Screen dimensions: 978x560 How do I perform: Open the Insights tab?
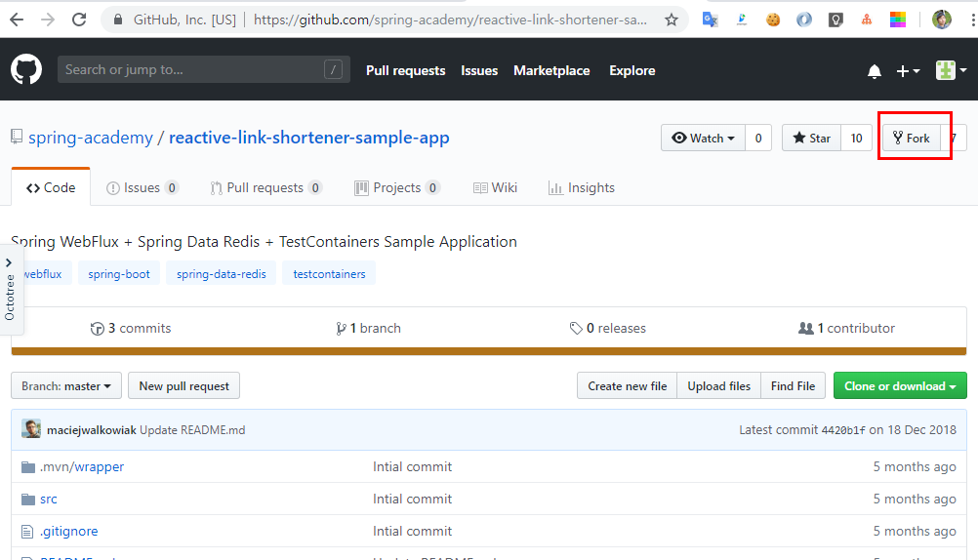click(x=582, y=187)
